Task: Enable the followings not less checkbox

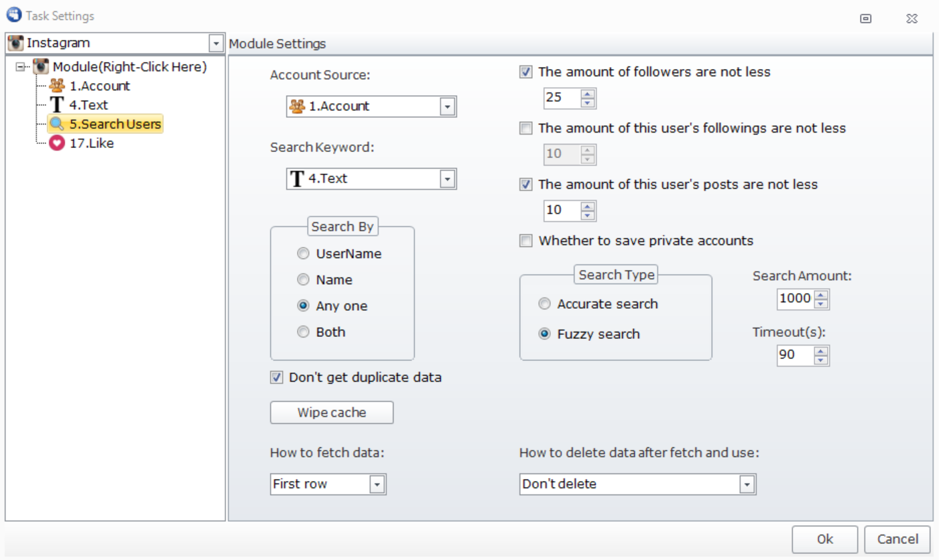Action: coord(526,128)
